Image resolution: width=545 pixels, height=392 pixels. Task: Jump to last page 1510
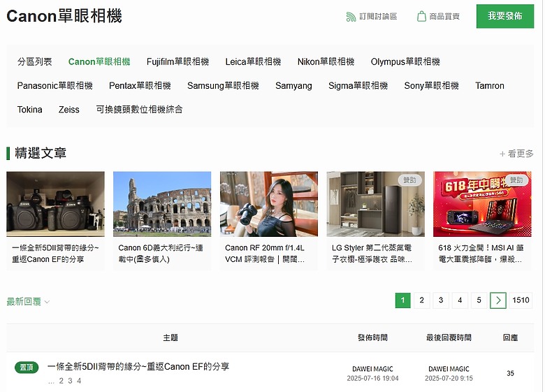click(x=521, y=300)
